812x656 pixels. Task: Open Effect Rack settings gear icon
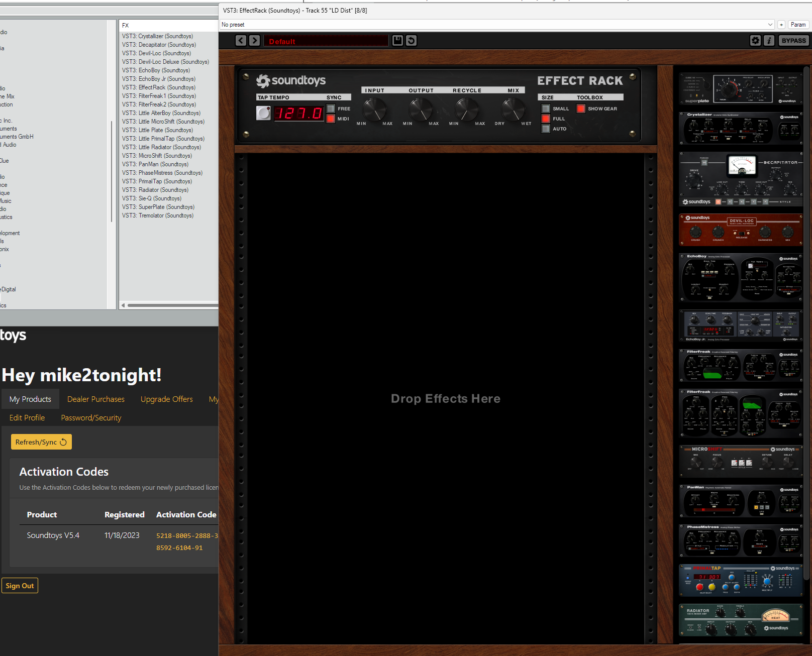coord(755,41)
